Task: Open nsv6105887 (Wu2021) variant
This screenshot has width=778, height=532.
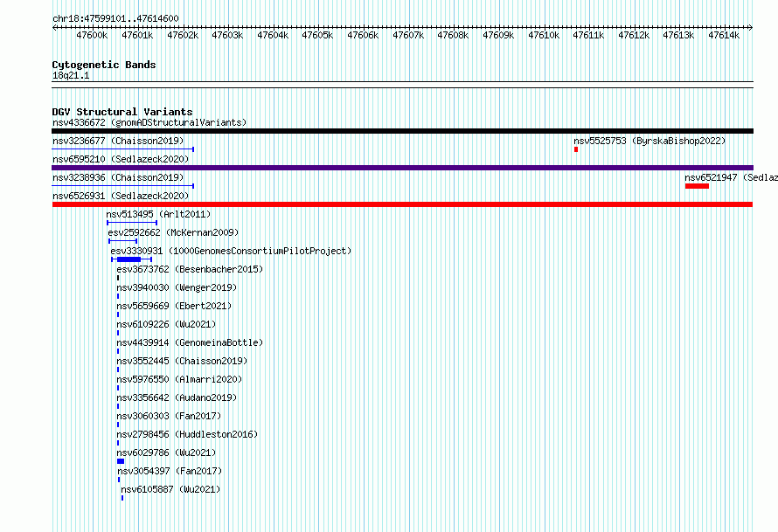Action: click(170, 489)
